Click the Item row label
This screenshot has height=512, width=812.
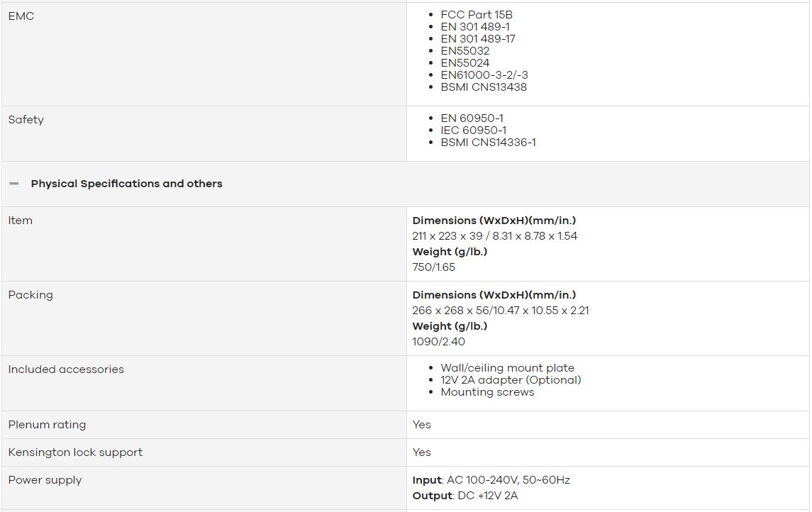[x=20, y=221]
